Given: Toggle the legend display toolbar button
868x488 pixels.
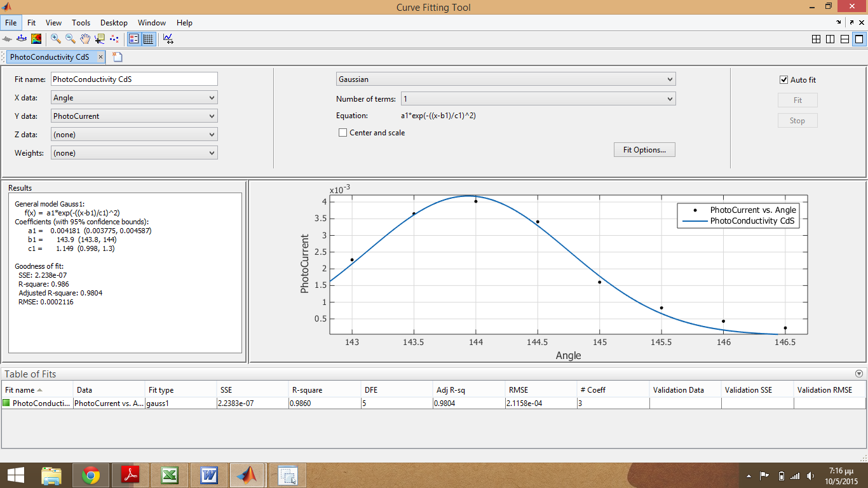Looking at the screenshot, I should click(133, 39).
